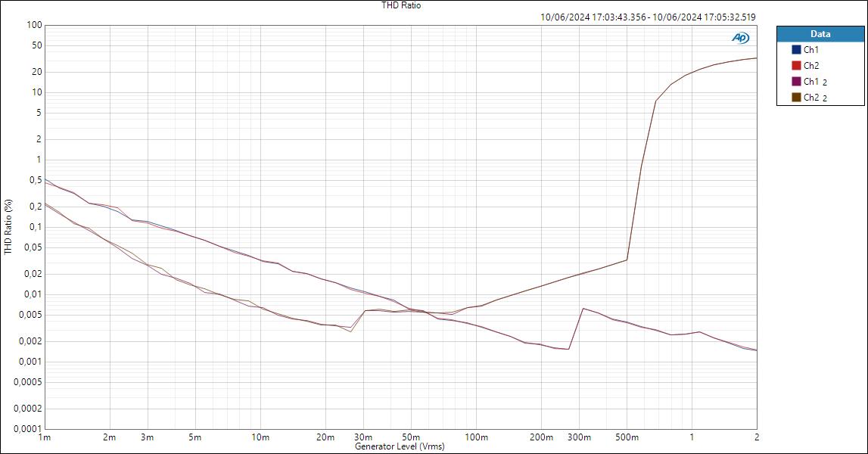The height and width of the screenshot is (454, 868).
Task: Click the Ch2 red color swatch in legend
Action: [x=796, y=65]
